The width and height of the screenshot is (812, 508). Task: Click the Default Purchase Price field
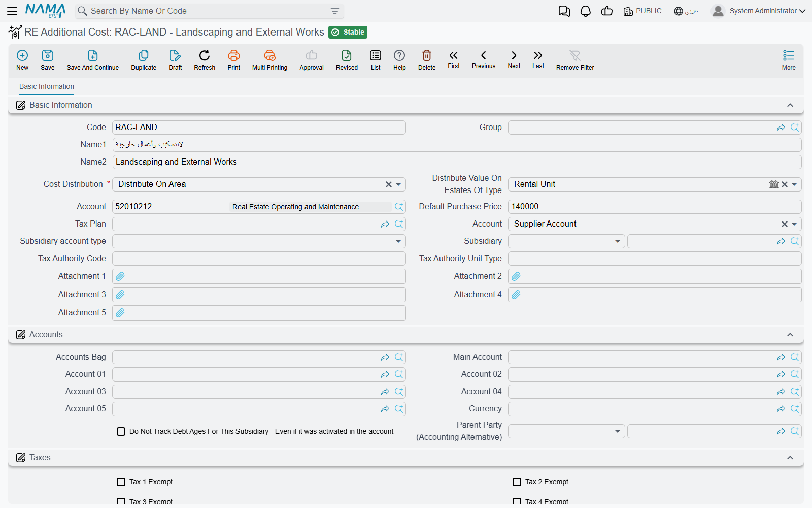pyautogui.click(x=655, y=207)
